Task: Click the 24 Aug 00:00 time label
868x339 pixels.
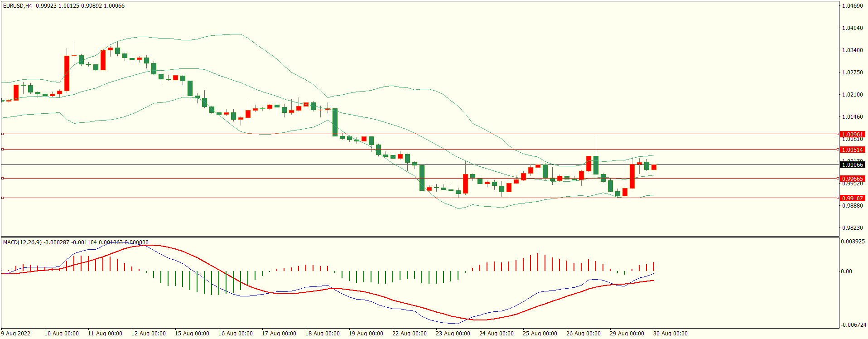Action: pos(497,334)
